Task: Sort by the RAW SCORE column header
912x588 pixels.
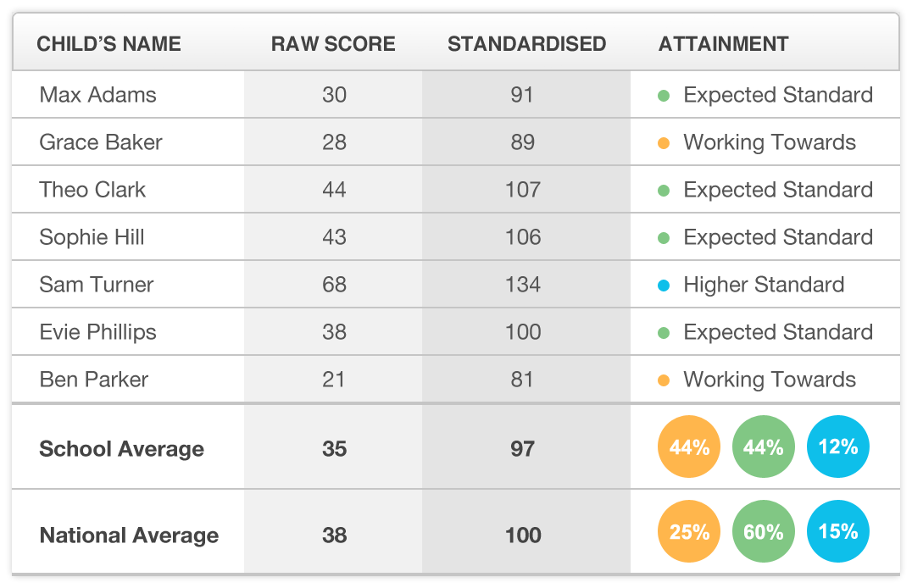Action: tap(333, 44)
